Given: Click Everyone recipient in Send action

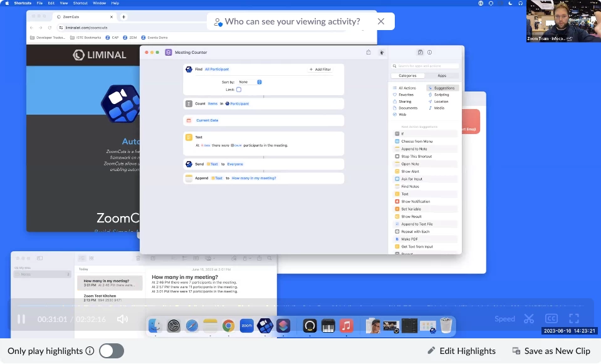Looking at the screenshot, I should [235, 164].
